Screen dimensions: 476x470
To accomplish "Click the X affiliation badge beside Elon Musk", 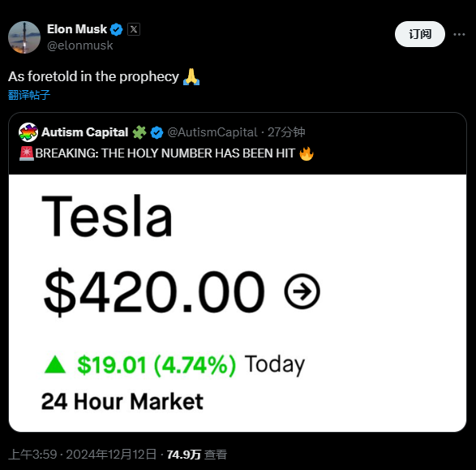I will (134, 29).
